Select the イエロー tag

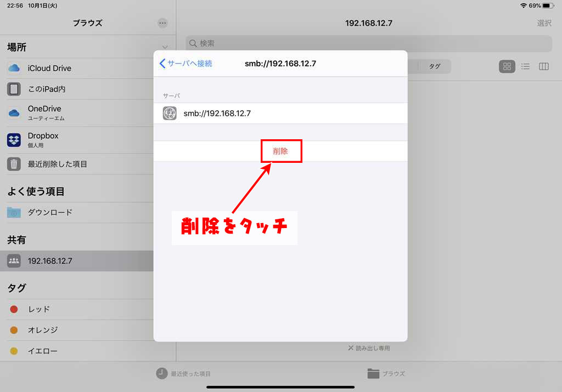point(80,351)
